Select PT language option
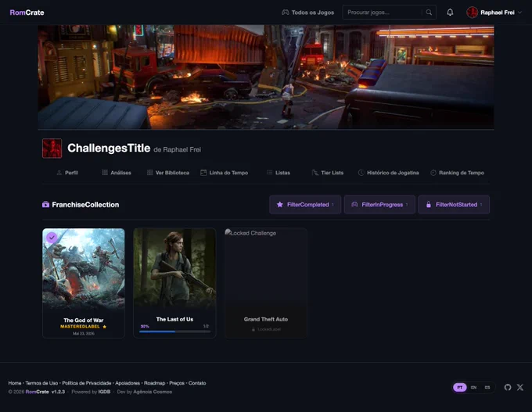Viewport: 532px width, 412px height. [x=460, y=387]
